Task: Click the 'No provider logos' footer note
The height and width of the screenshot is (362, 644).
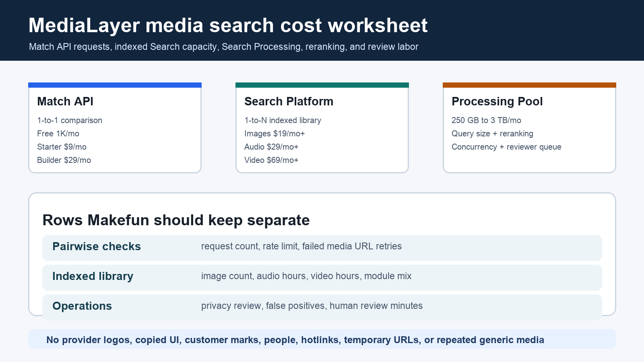Action: coord(295,340)
